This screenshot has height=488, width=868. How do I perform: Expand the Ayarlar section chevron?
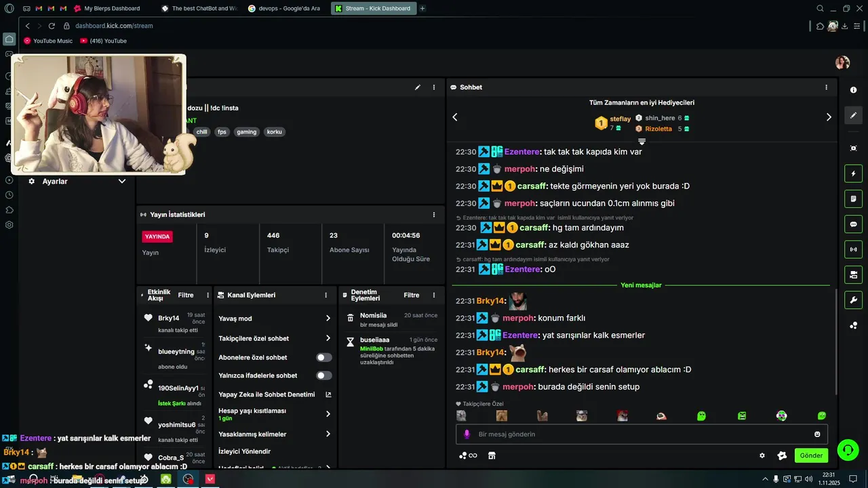click(122, 182)
